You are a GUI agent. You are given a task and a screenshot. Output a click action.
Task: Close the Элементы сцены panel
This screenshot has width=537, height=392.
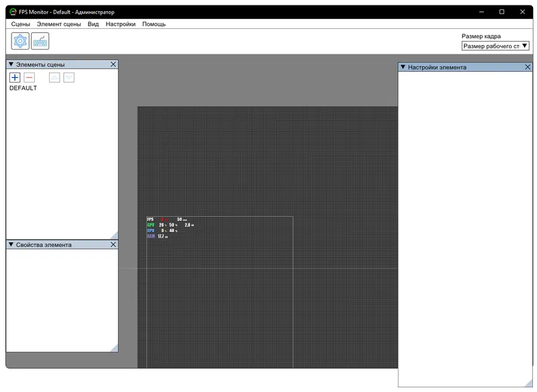coord(113,64)
